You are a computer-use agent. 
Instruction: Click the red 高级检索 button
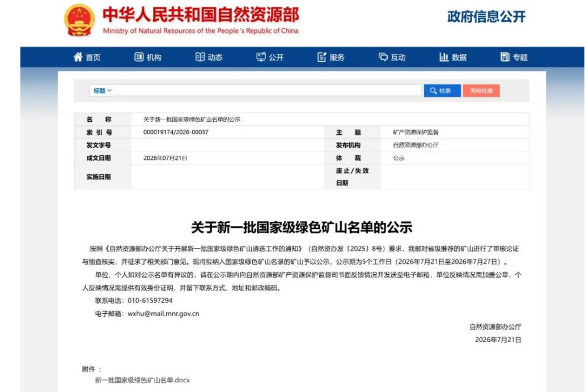point(481,91)
